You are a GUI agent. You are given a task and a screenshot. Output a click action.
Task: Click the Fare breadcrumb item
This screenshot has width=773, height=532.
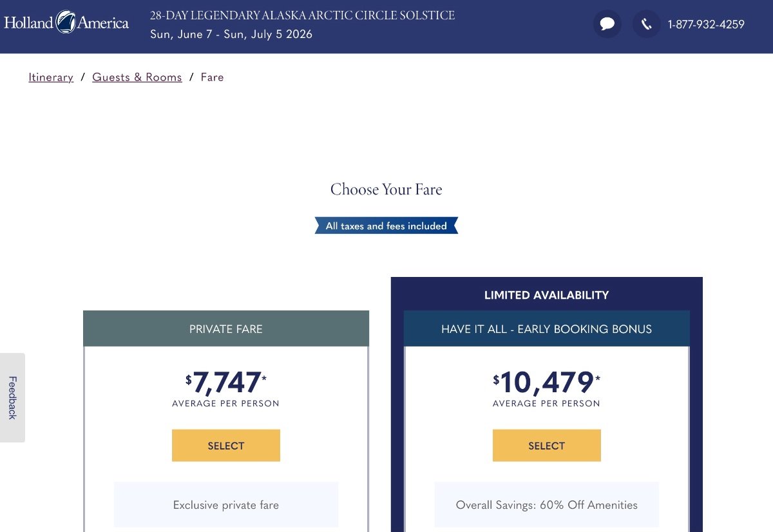tap(212, 77)
